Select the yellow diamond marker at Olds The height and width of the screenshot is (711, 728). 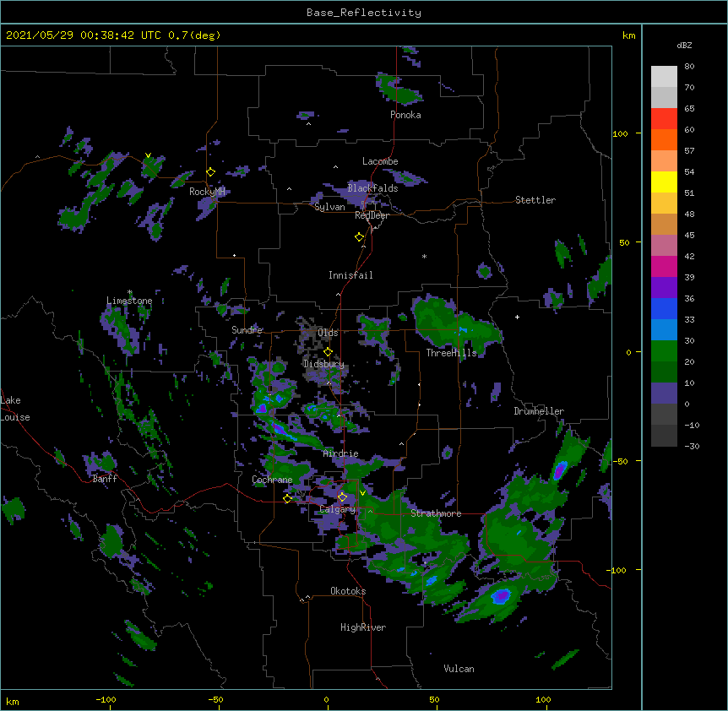[328, 352]
